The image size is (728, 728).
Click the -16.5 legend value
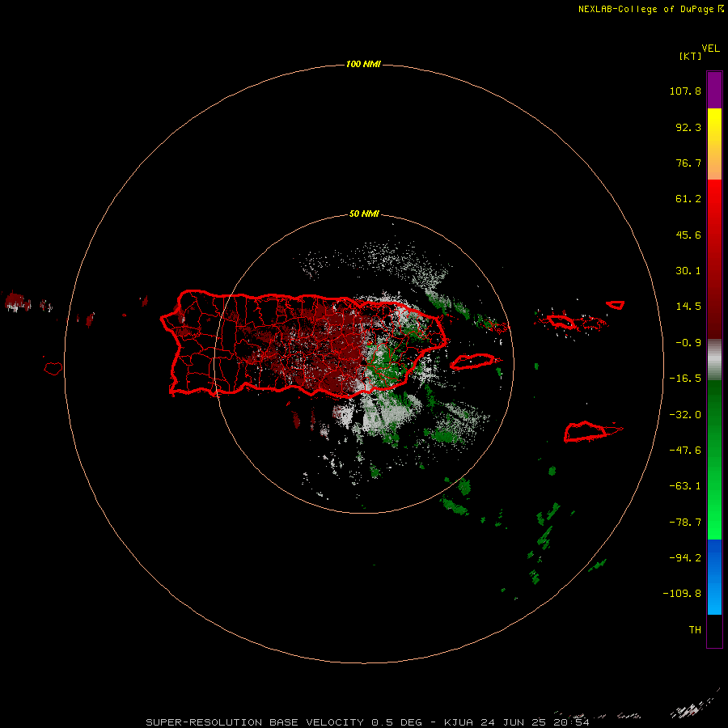point(685,379)
